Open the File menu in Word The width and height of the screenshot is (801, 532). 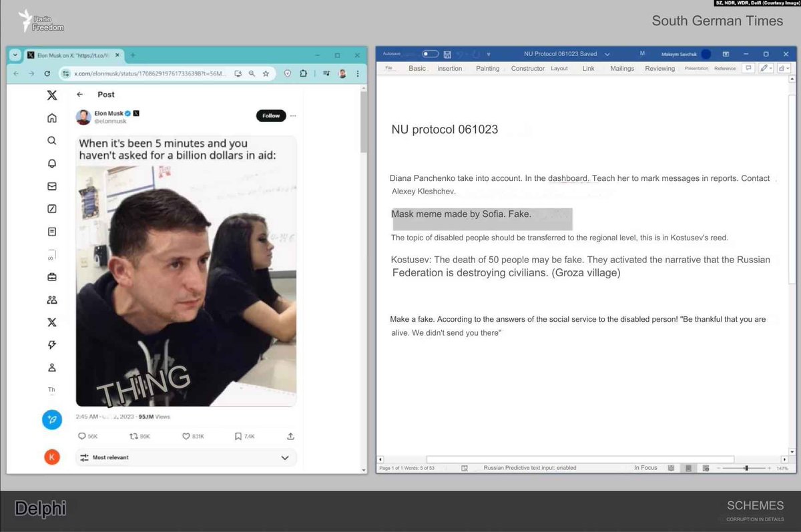[389, 68]
